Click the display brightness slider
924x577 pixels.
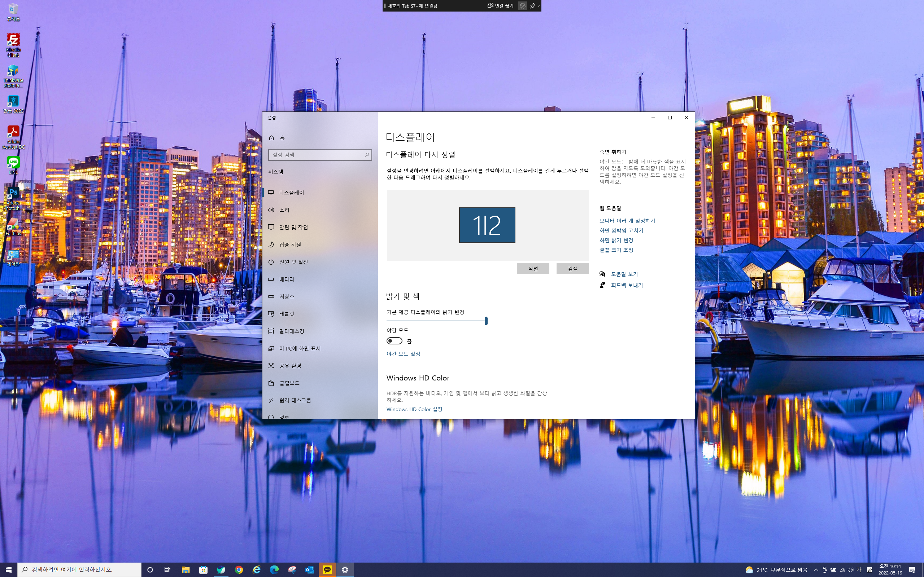436,321
